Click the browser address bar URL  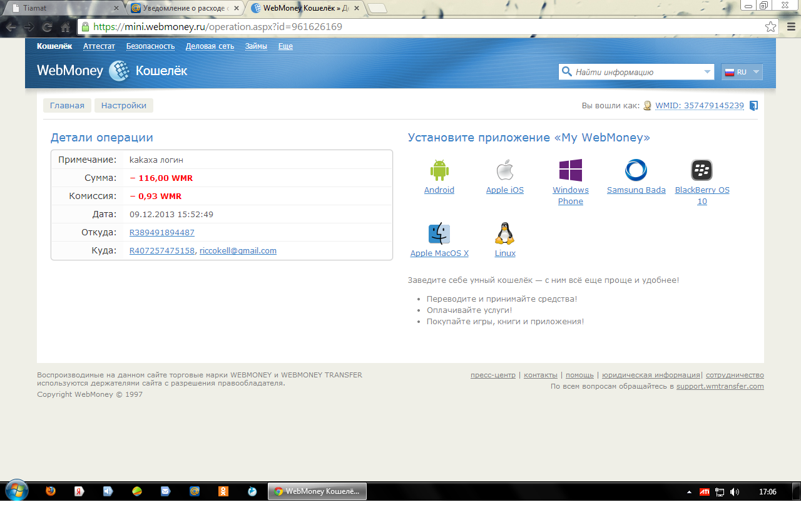coord(218,27)
